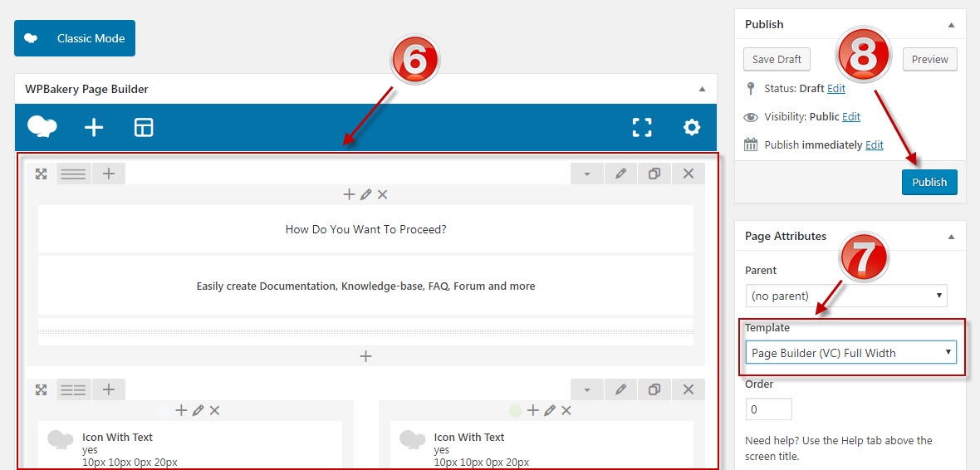980x470 pixels.
Task: Collapse the WPBakery Page Builder panel
Action: (x=702, y=89)
